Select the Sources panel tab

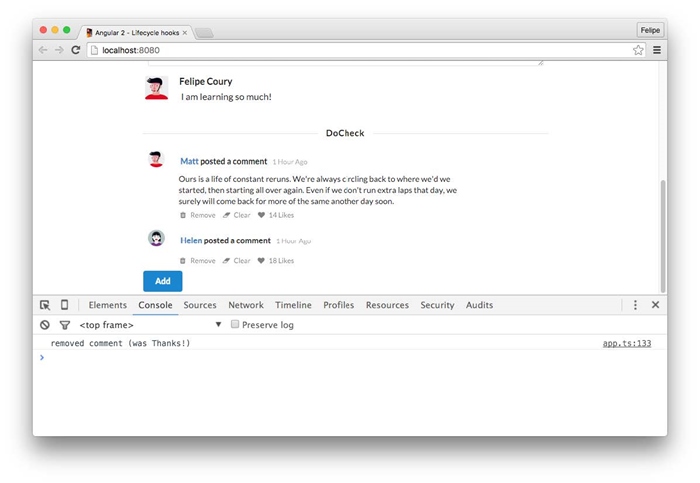tap(200, 305)
